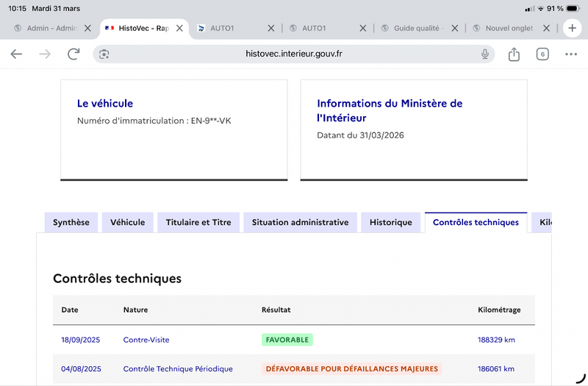Open the share sheet icon
This screenshot has width=588, height=386.
tap(514, 54)
